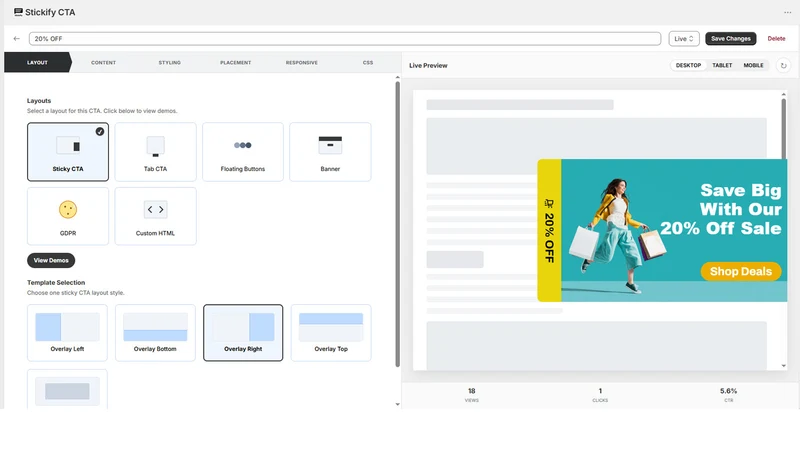Image resolution: width=800 pixels, height=450 pixels.
Task: Switch preview to Mobile
Action: click(x=753, y=65)
